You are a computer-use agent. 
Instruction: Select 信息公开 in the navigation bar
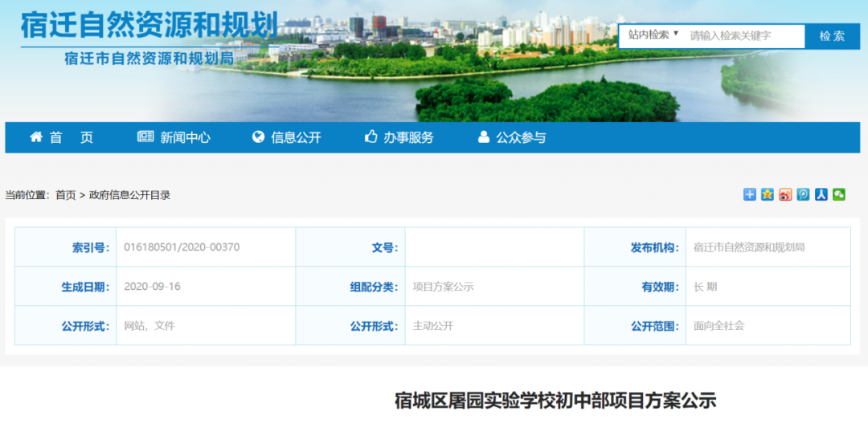[287, 137]
